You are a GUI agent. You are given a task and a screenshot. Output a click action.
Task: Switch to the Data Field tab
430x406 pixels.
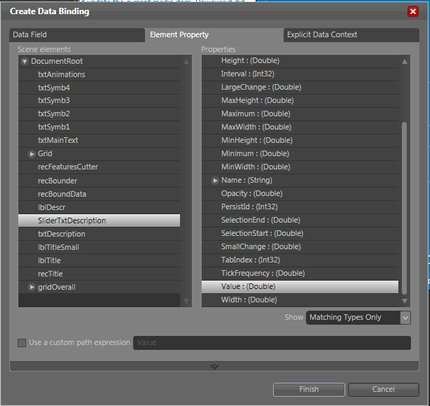tap(77, 35)
